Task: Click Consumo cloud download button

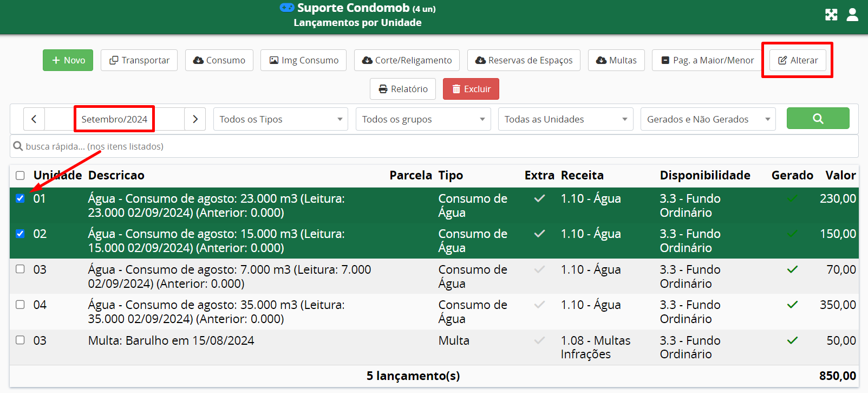Action: [219, 60]
